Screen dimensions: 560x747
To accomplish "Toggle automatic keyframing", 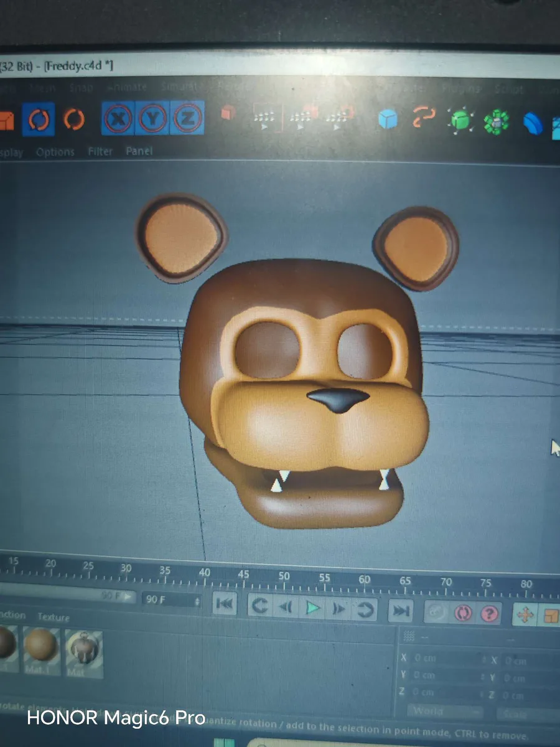I will [462, 614].
